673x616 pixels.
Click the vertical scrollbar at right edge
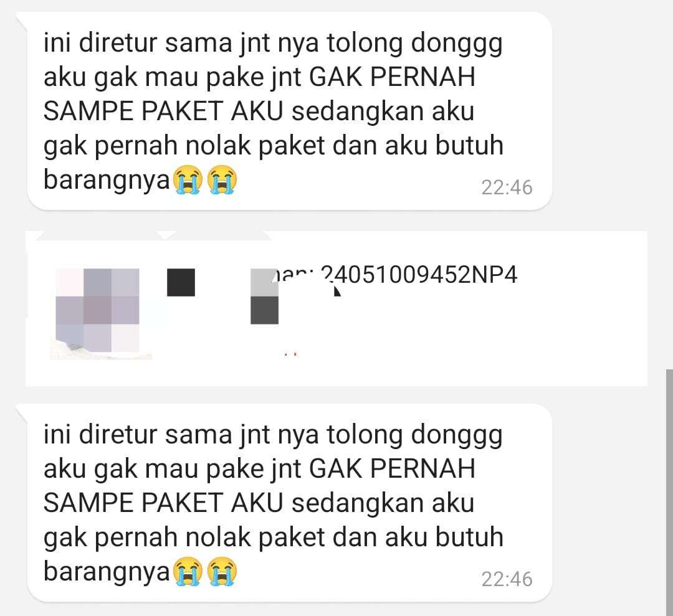[x=669, y=493]
